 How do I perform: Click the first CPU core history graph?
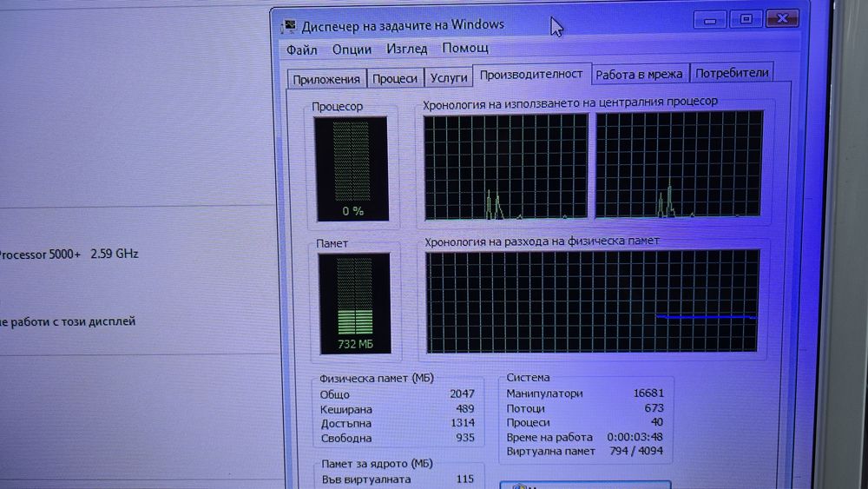tap(506, 167)
